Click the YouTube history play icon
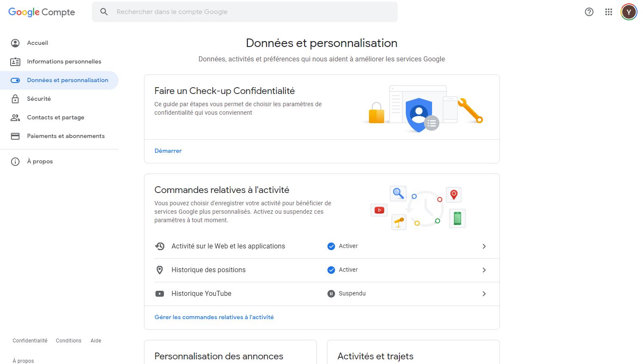The image size is (643, 364). (160, 294)
